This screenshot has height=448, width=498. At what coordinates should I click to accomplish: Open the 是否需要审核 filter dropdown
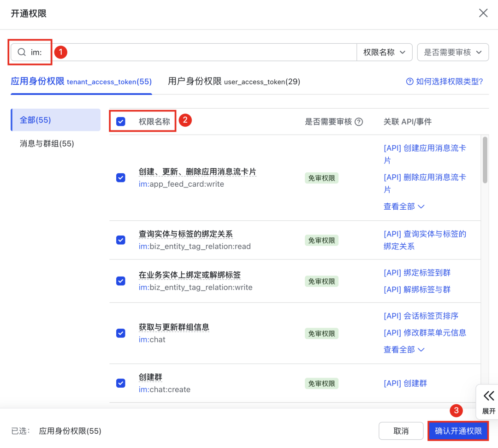[452, 52]
